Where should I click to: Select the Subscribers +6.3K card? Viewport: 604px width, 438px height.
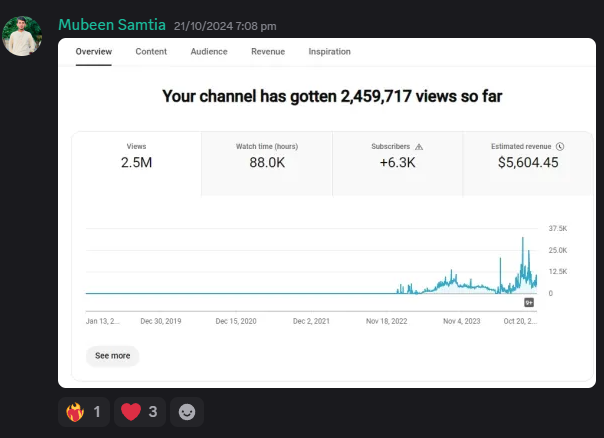click(x=398, y=164)
